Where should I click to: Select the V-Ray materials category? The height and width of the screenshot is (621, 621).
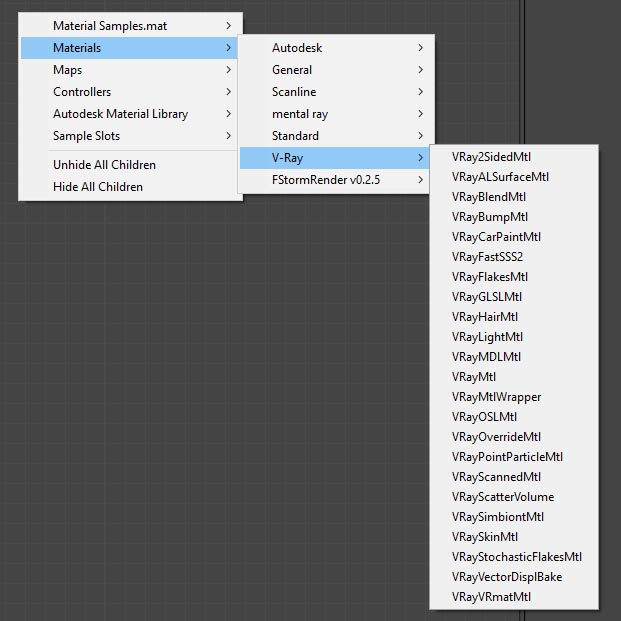coord(334,158)
